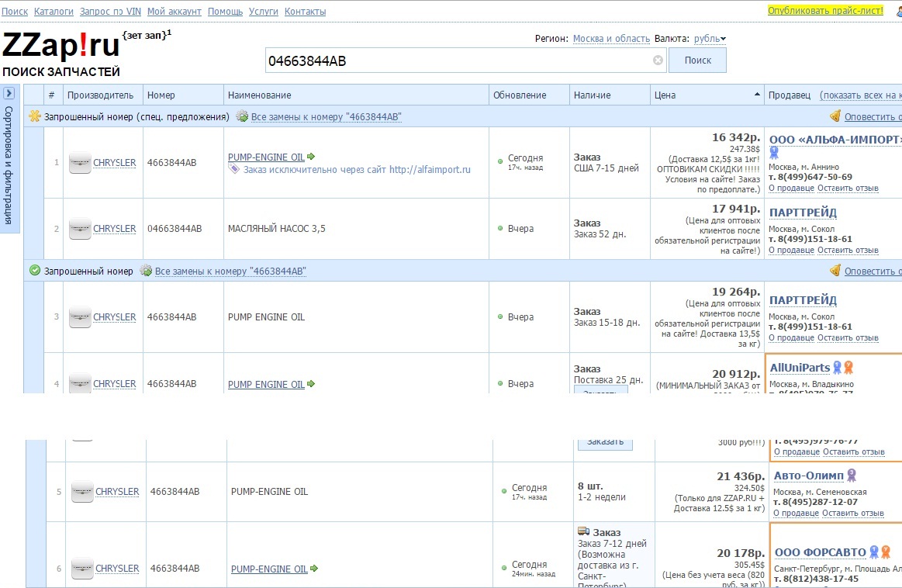Click the orange ribbon badge beside AllUniParts
The image size is (902, 588).
tap(848, 367)
